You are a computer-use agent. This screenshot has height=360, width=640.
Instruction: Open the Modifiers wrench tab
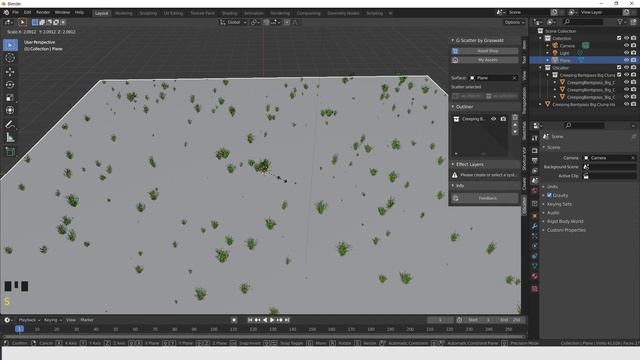click(x=535, y=226)
